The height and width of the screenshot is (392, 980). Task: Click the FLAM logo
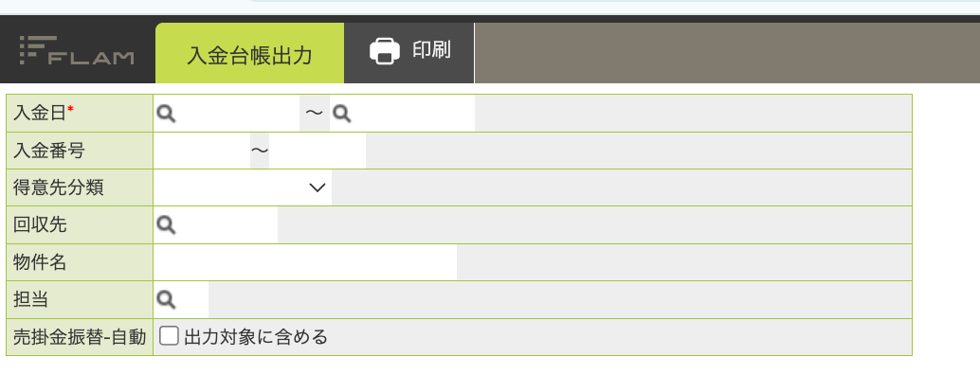(77, 50)
